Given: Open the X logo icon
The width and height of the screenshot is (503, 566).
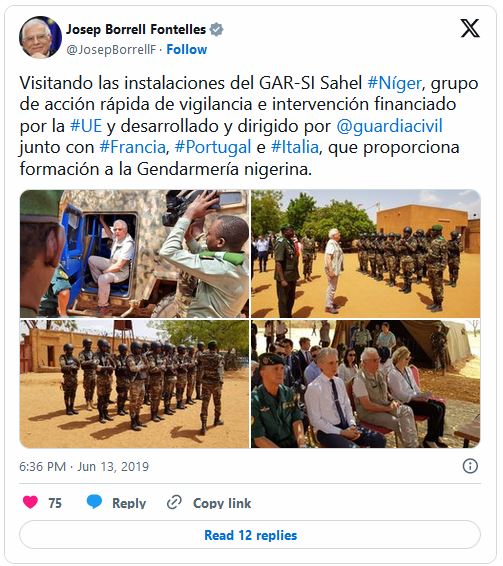Looking at the screenshot, I should click(470, 28).
